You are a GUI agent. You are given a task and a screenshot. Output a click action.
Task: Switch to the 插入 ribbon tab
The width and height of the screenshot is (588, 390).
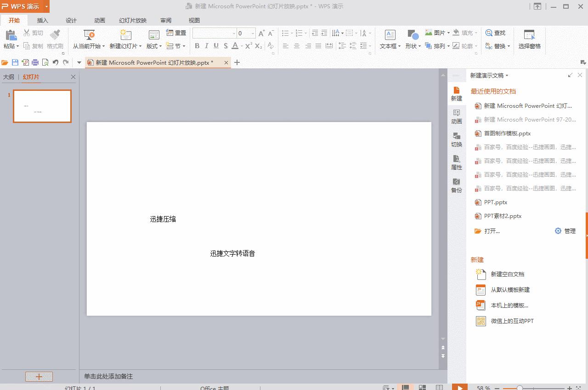pos(42,20)
